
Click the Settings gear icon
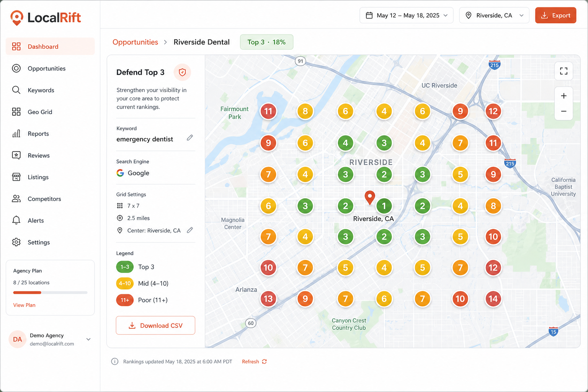coord(16,242)
